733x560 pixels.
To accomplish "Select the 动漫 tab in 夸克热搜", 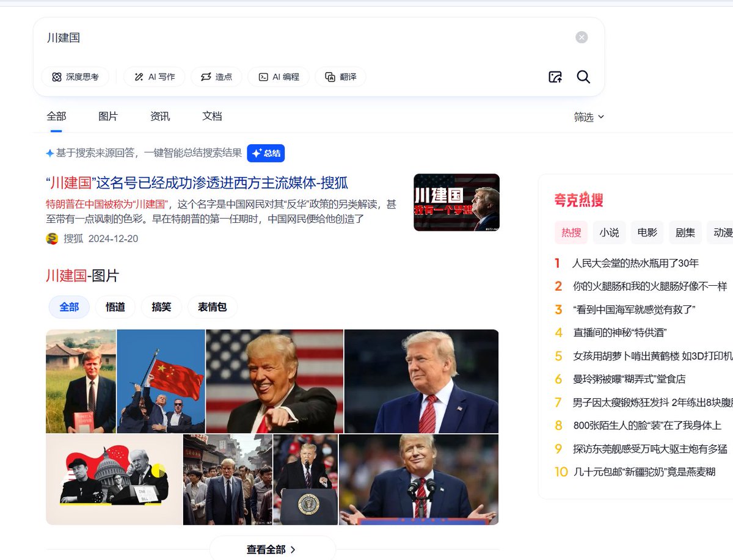I will point(721,233).
